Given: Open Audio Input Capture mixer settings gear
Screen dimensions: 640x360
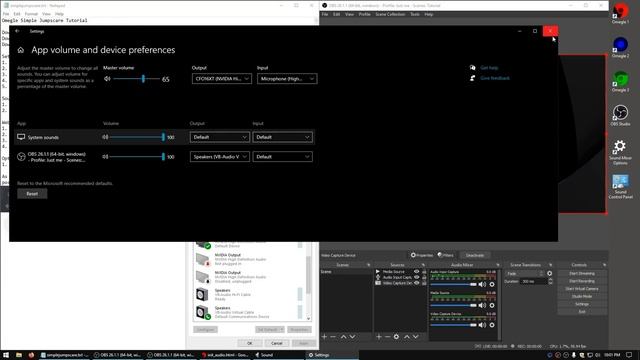Looking at the screenshot, I should (492, 284).
